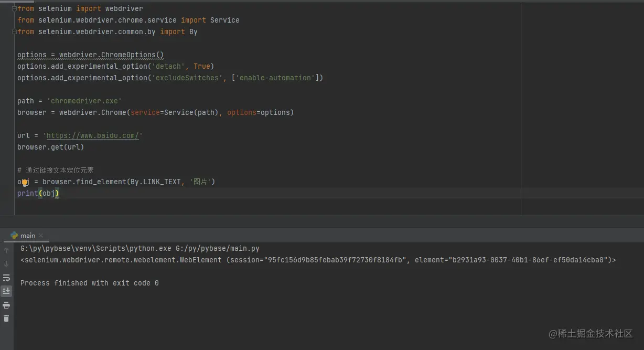Viewport: 644px width, 350px height.
Task: Place cursor on print(obj) line
Action: [38, 193]
